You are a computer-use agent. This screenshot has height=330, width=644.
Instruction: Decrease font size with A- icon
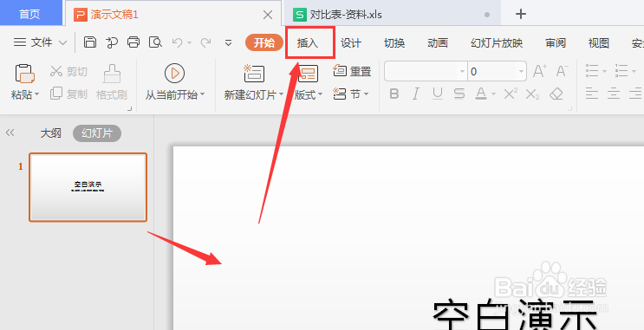coord(562,71)
